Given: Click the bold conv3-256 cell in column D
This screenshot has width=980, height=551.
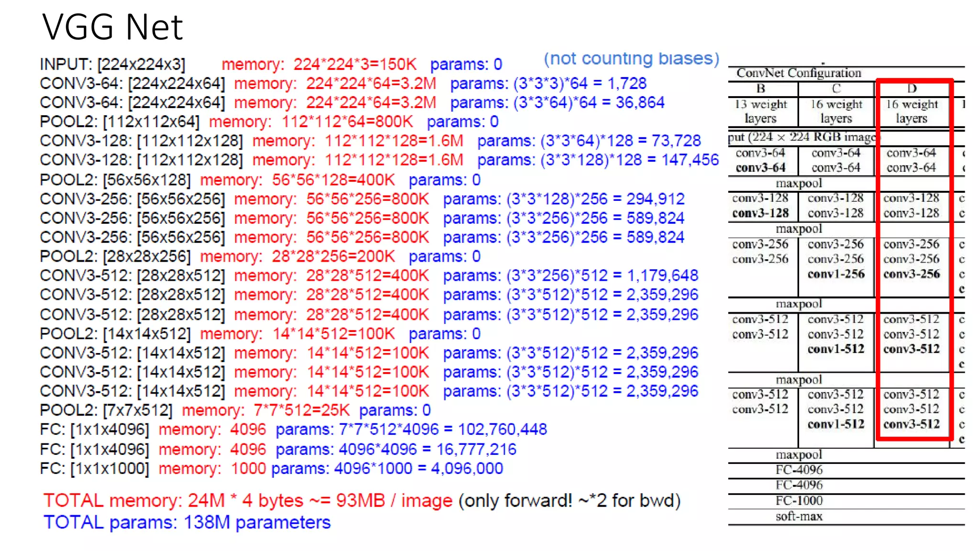Looking at the screenshot, I should (912, 274).
